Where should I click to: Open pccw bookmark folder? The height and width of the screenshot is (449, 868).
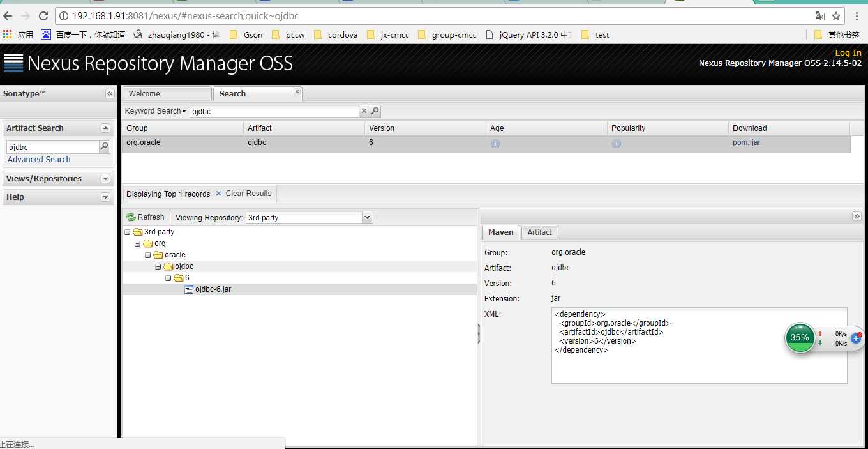pyautogui.click(x=288, y=34)
